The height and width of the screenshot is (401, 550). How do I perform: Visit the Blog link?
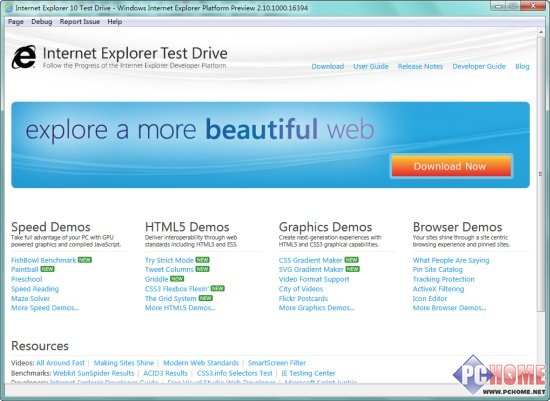pyautogui.click(x=522, y=66)
